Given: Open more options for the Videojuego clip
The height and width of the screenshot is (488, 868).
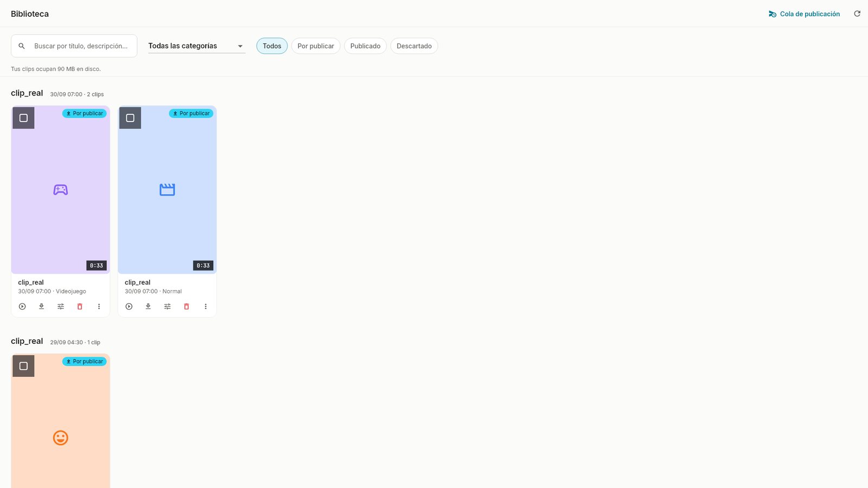Looking at the screenshot, I should 99,306.
